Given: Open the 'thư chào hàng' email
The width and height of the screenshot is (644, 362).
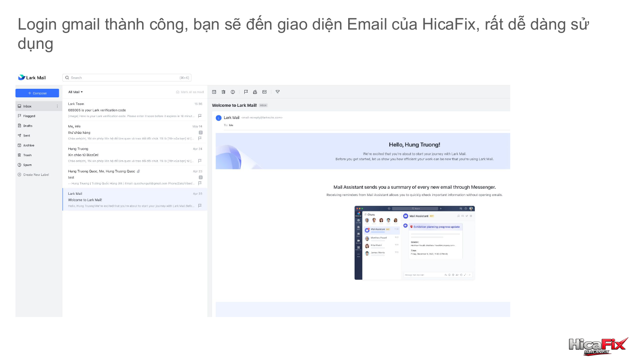Looking at the screenshot, I should (x=135, y=132).
